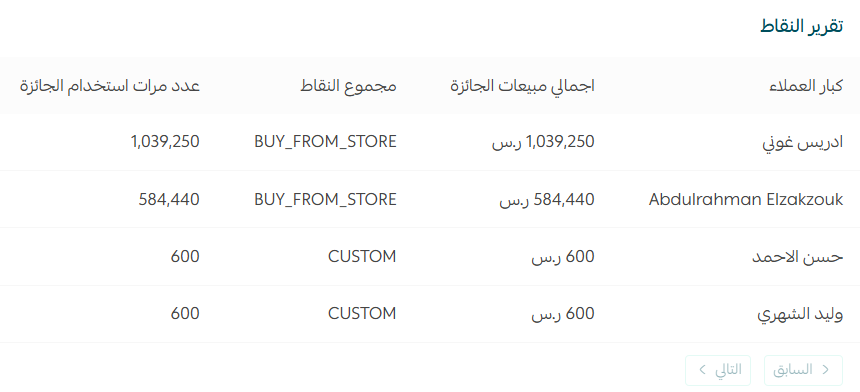
Task: Click BUY_FROM_STORE in Abdulrahman Elzakzouk row
Action: pyautogui.click(x=325, y=200)
